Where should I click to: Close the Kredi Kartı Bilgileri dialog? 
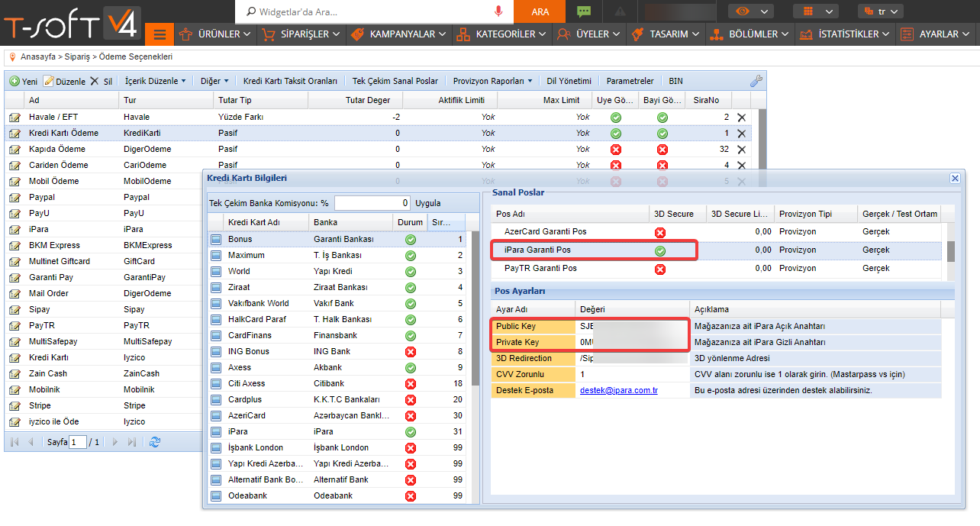[x=955, y=178]
